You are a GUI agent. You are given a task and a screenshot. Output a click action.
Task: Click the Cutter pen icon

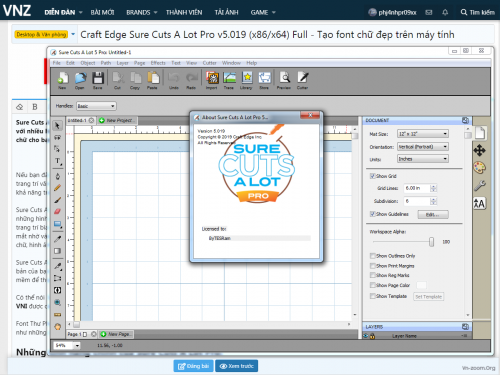tap(303, 78)
